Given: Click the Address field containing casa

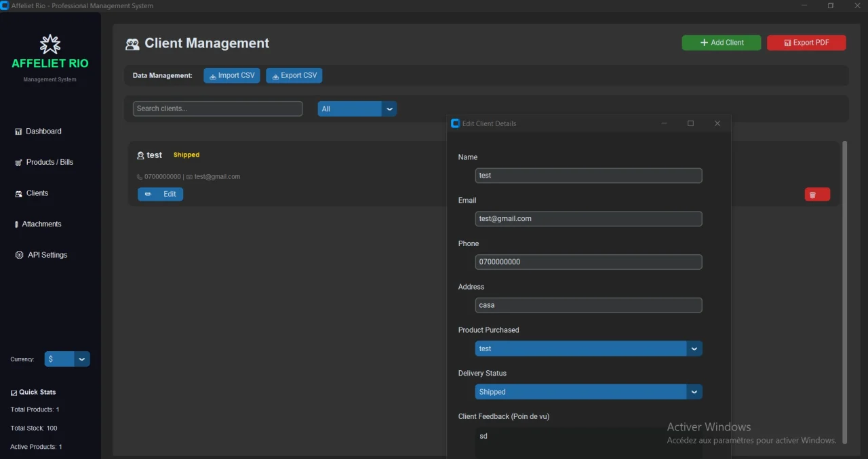Looking at the screenshot, I should click(x=589, y=306).
